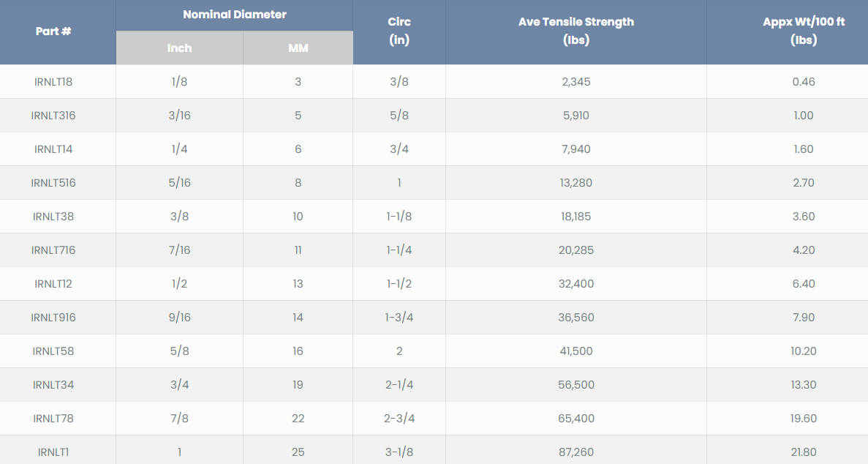Click Ave Tensile Strength header
Image resolution: width=868 pixels, height=464 pixels.
point(575,31)
